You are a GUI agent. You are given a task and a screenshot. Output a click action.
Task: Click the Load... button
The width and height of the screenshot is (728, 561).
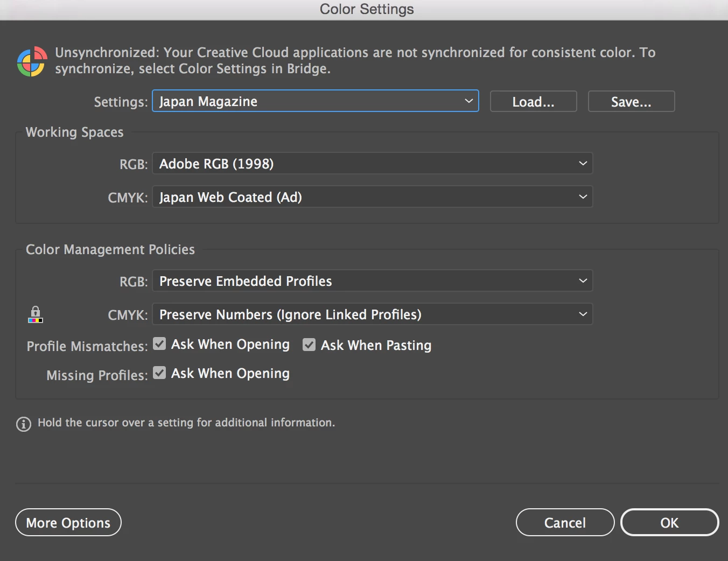tap(534, 102)
